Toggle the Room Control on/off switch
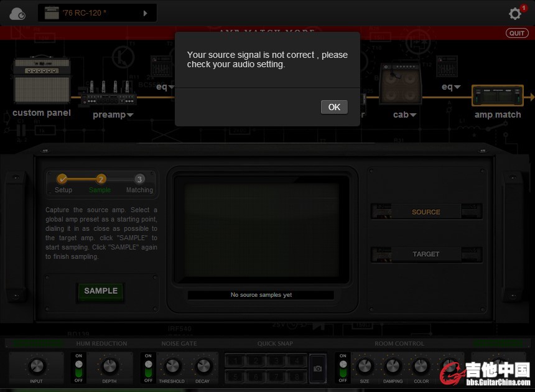 pyautogui.click(x=343, y=368)
